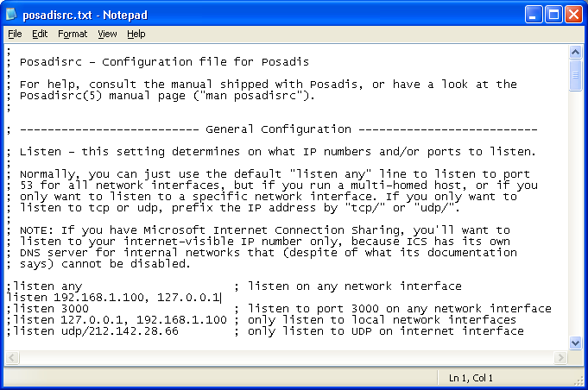Open the Edit menu
The height and width of the screenshot is (390, 588).
40,34
